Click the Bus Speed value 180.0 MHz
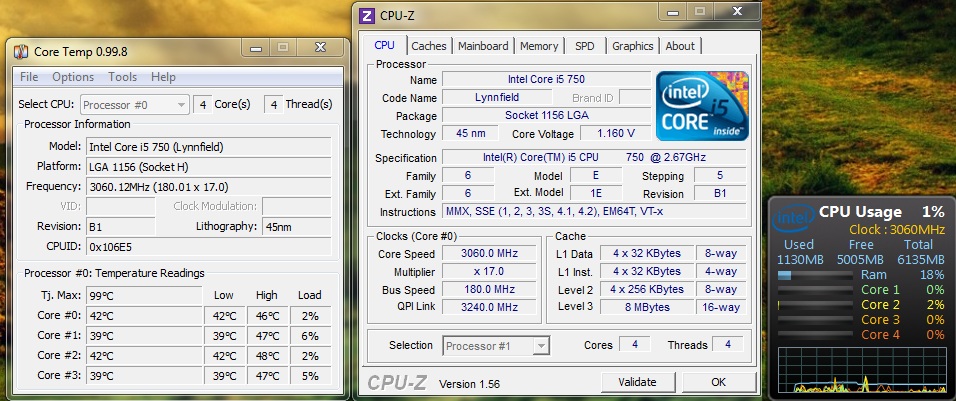 489,289
